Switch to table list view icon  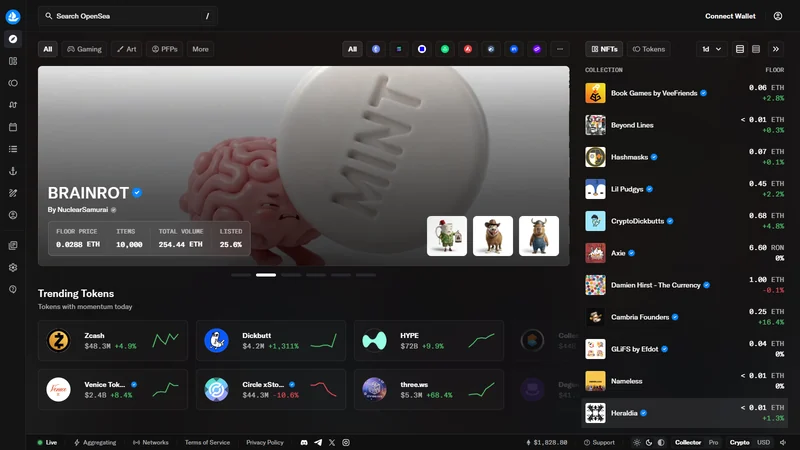(740, 49)
